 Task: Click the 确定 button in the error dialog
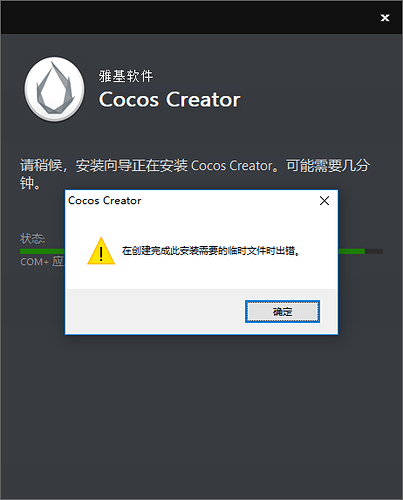(282, 312)
